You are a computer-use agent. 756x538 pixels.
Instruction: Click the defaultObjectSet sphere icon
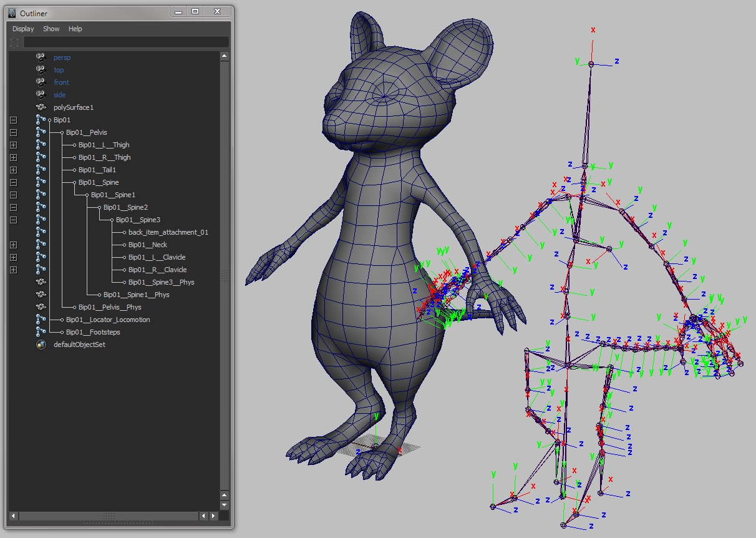point(41,345)
